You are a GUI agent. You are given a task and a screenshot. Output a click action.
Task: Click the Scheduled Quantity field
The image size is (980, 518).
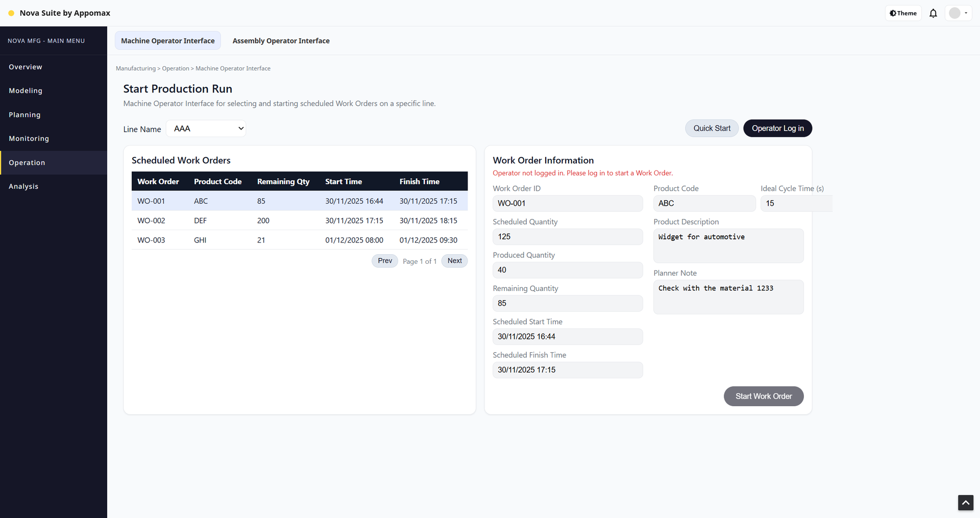(567, 237)
